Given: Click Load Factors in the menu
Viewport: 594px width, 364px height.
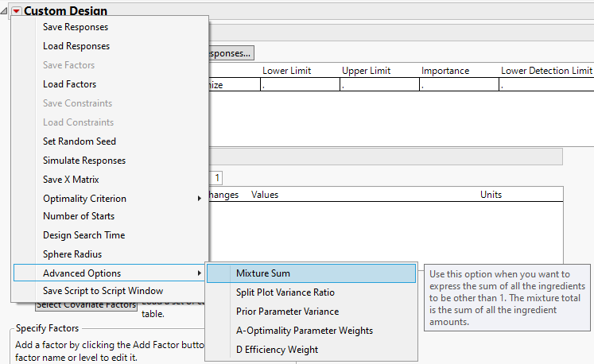Looking at the screenshot, I should 69,84.
